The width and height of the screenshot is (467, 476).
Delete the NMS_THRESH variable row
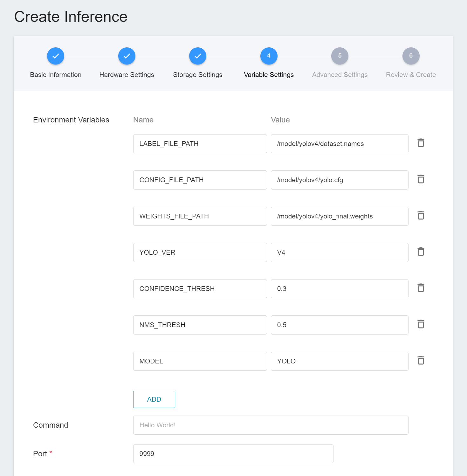click(421, 324)
